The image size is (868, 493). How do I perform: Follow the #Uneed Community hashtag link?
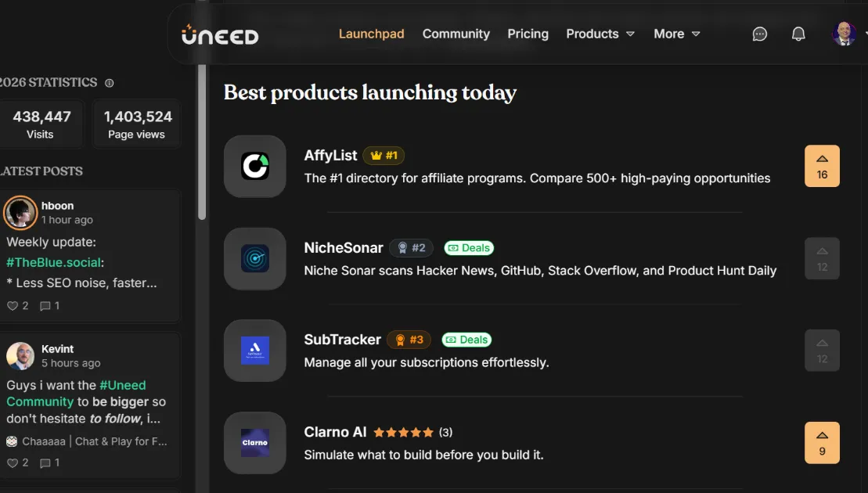(76, 394)
